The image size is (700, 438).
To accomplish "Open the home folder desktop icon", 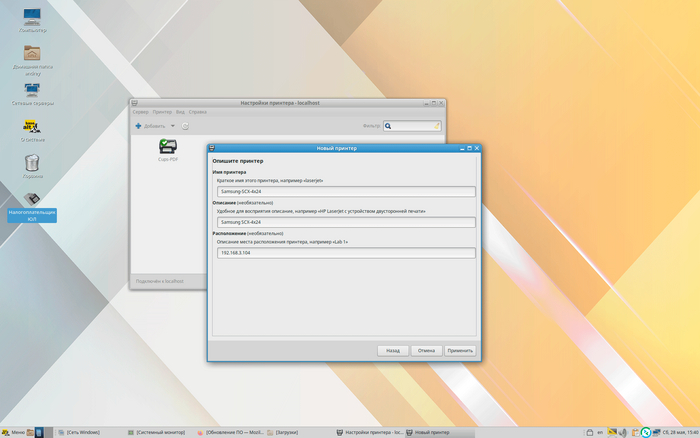I will point(32,54).
